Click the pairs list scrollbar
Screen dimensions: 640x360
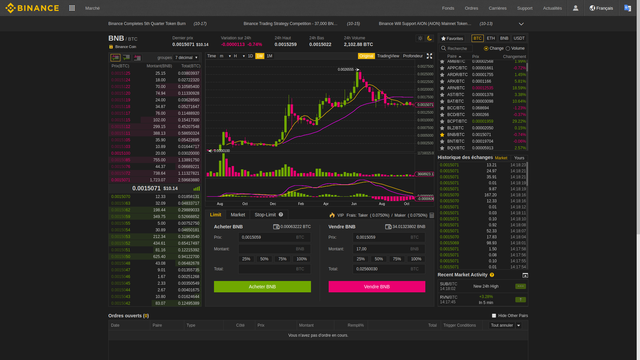pos(527,67)
